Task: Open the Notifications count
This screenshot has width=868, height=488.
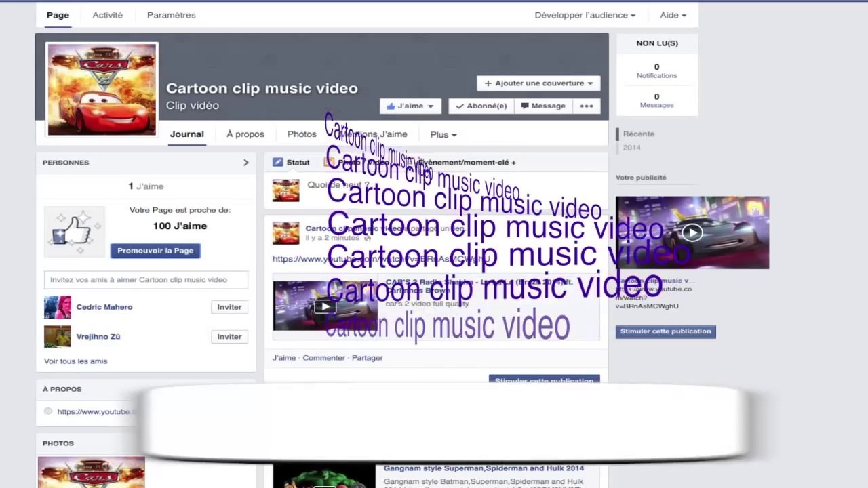Action: (x=656, y=70)
